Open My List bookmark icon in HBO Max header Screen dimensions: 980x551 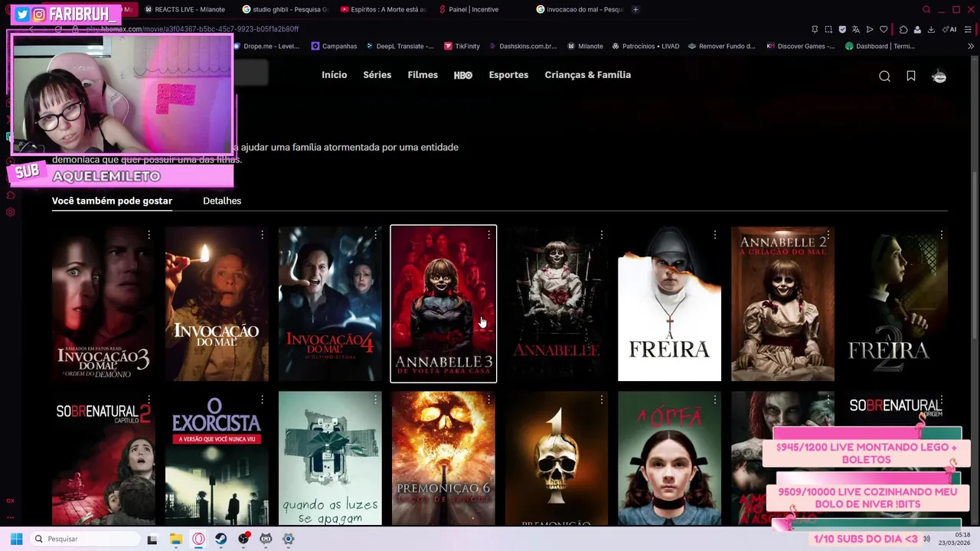(911, 76)
